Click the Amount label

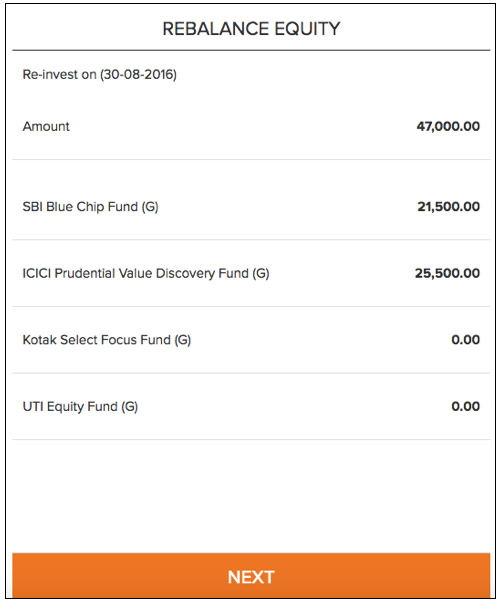46,126
